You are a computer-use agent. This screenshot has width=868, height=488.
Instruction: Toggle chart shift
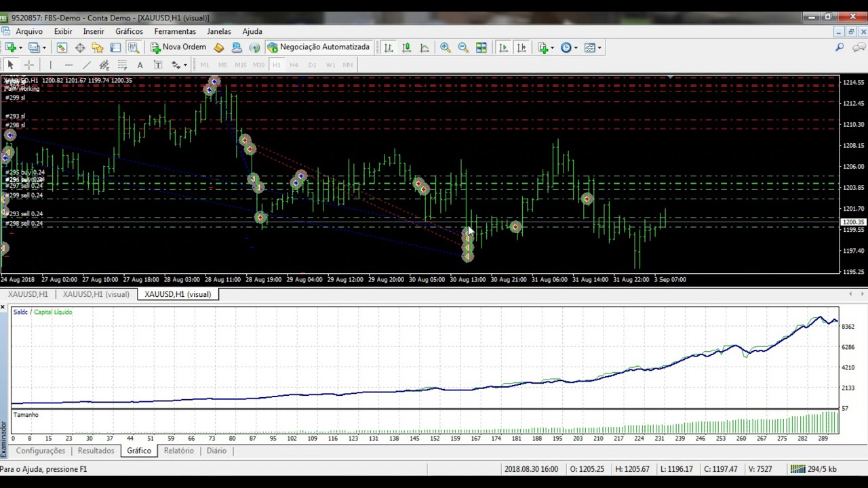point(521,47)
